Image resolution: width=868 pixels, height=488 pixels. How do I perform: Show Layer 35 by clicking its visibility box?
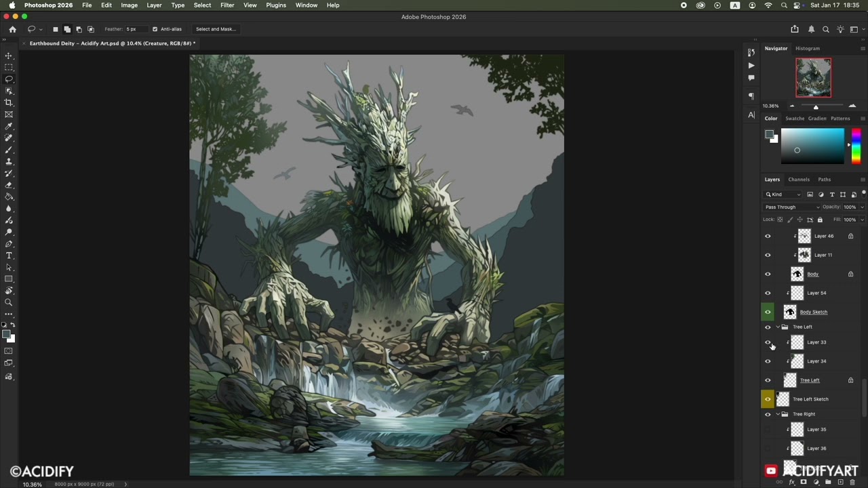pos(768,429)
